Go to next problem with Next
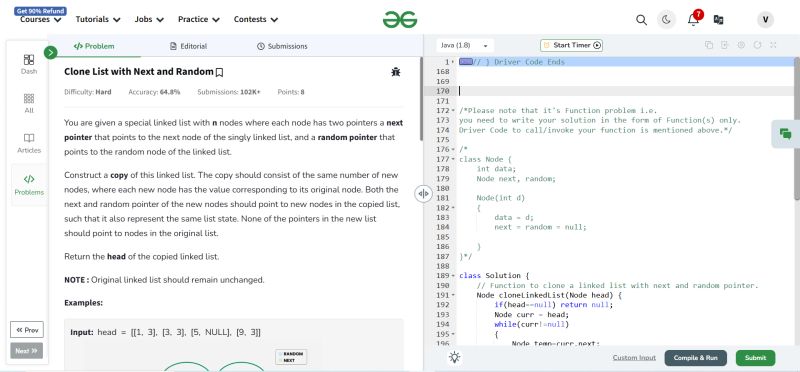The image size is (800, 372). [x=27, y=351]
